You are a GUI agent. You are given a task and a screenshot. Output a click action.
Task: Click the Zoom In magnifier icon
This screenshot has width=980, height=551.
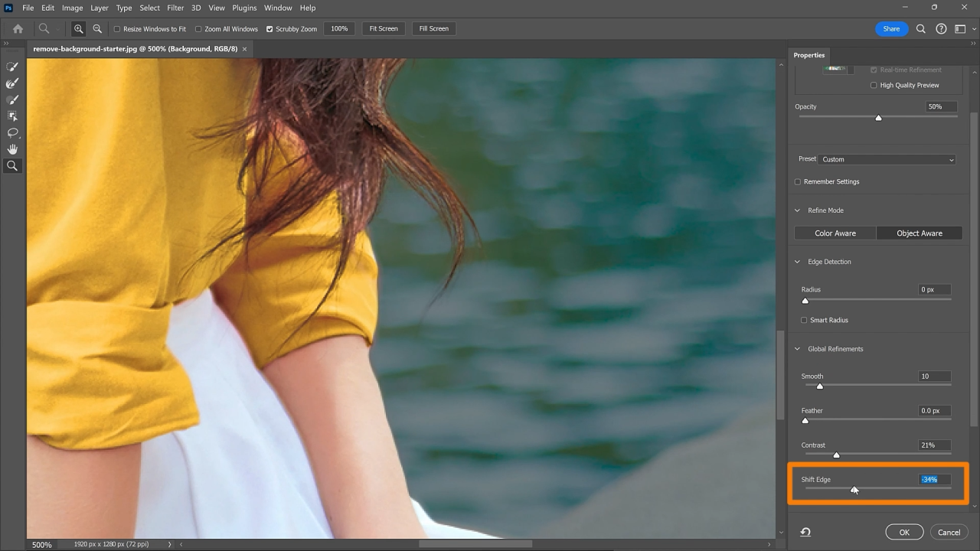point(78,29)
